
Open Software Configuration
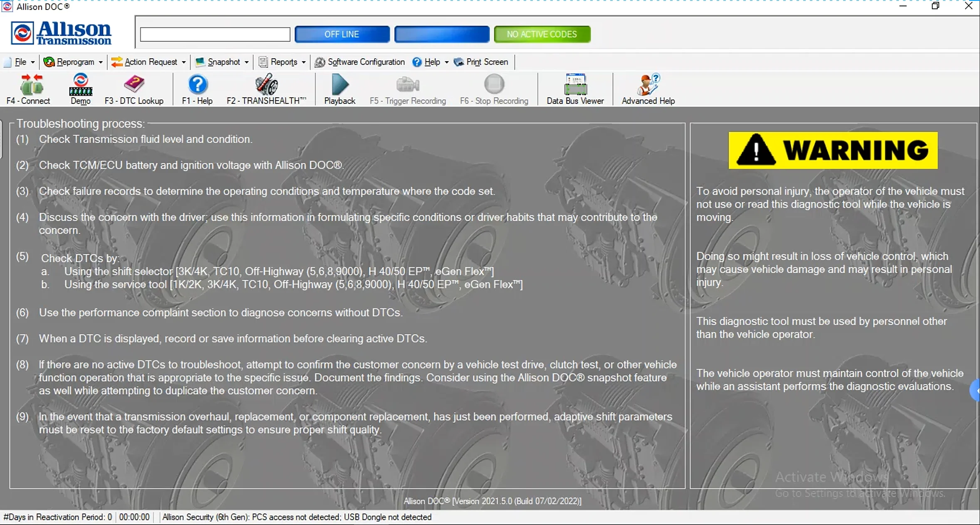pos(360,62)
